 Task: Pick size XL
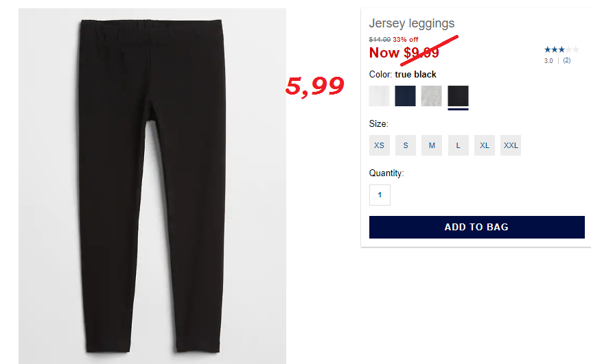(x=485, y=145)
